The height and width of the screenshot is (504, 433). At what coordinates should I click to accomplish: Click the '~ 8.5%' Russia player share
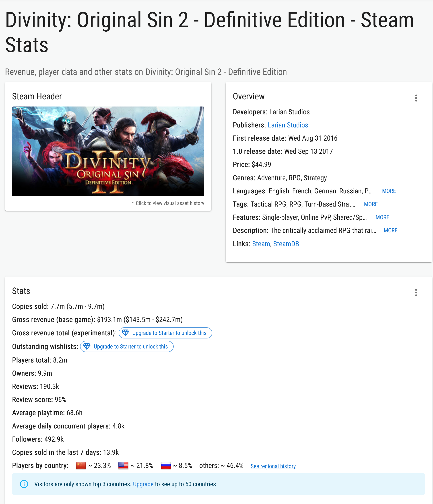pyautogui.click(x=183, y=466)
